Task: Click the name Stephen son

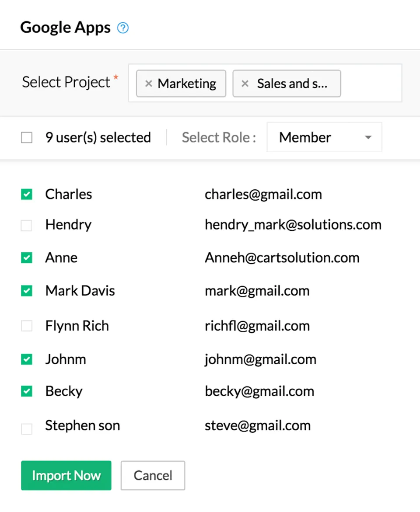Action: click(83, 425)
